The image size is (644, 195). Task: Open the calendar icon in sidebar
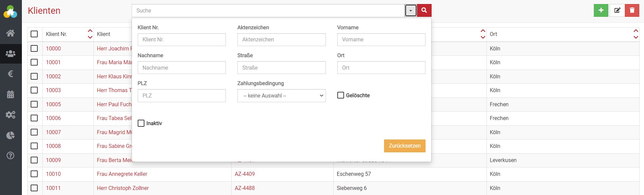(x=10, y=94)
